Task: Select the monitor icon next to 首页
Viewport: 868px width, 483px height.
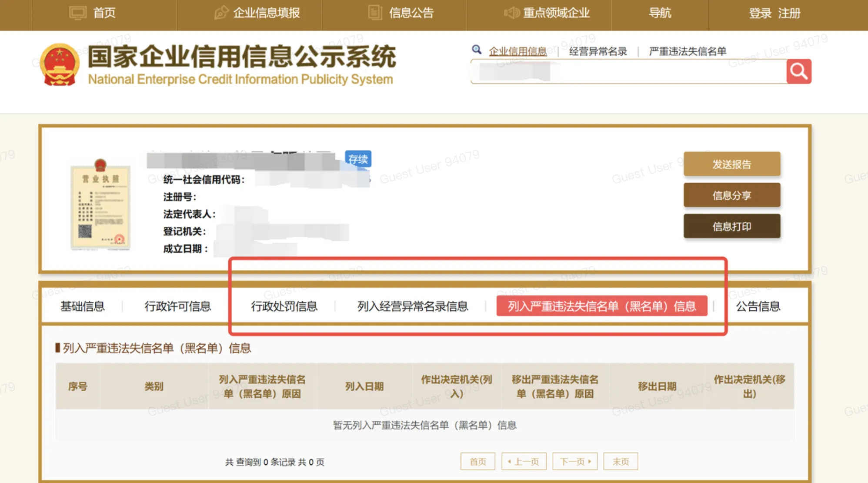Action: pos(77,13)
